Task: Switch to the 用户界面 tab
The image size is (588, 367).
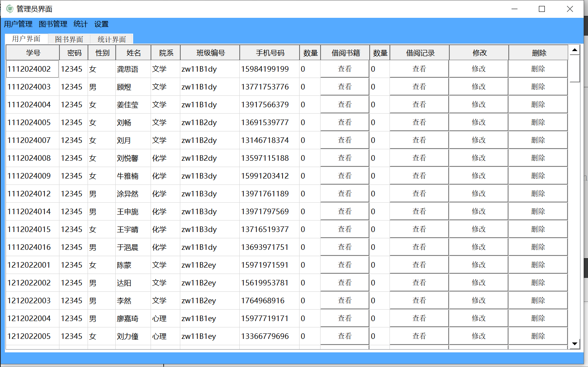Action: [x=26, y=39]
